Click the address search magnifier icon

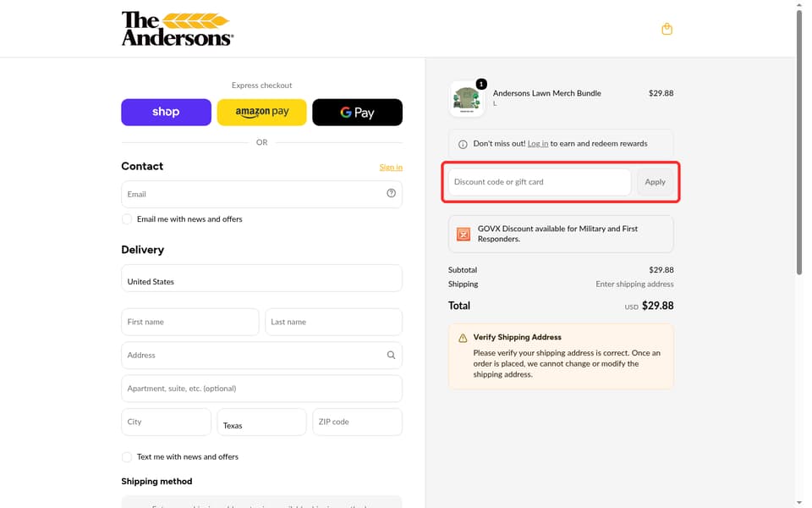391,355
